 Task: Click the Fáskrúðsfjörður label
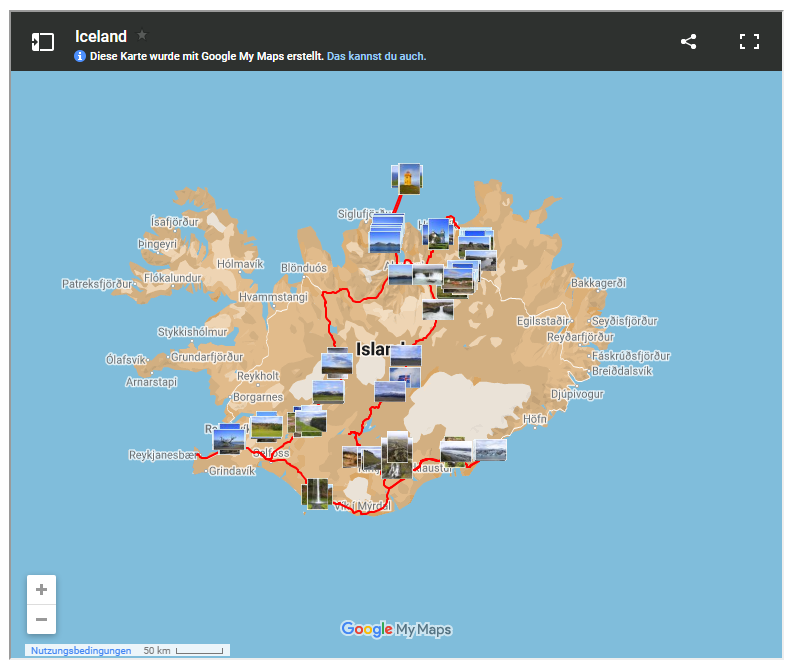click(631, 356)
